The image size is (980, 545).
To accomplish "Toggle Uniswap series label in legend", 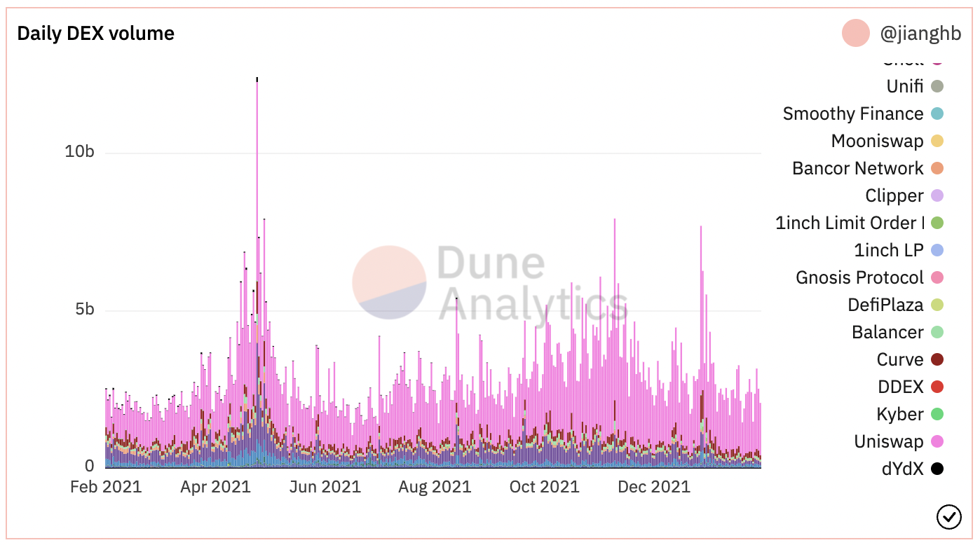I will pos(889,442).
